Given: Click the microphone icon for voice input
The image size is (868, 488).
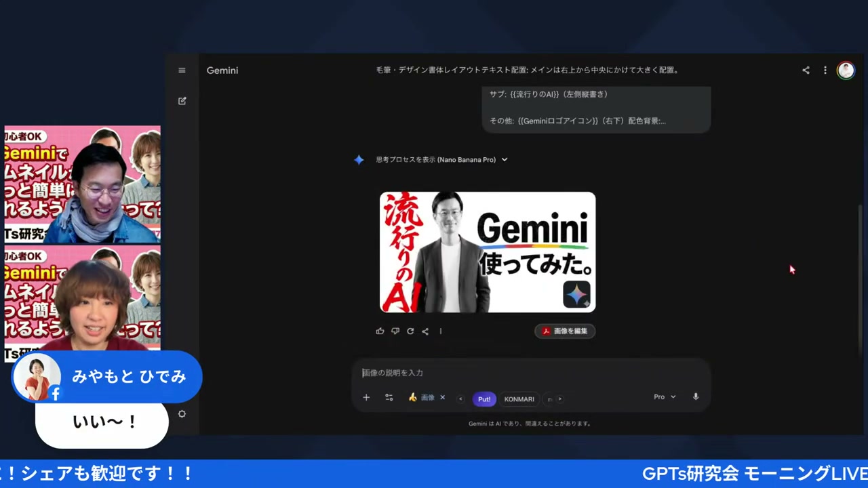Looking at the screenshot, I should pyautogui.click(x=695, y=396).
